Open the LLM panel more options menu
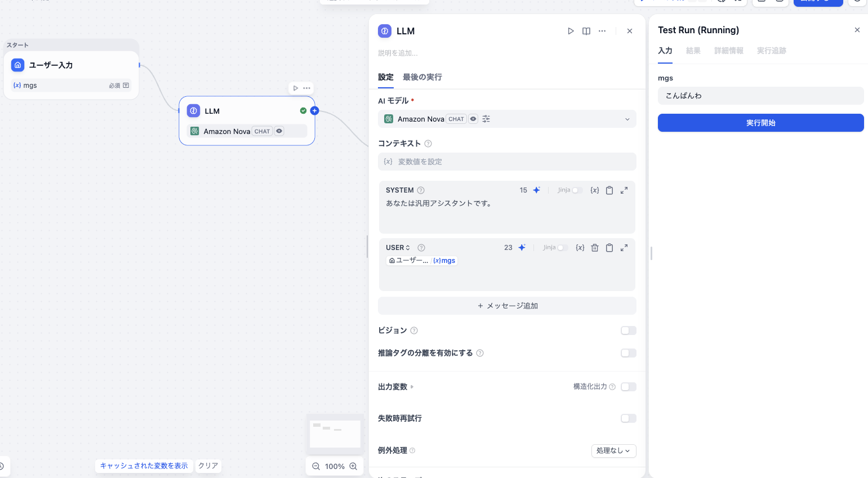This screenshot has height=478, width=868. (x=602, y=31)
